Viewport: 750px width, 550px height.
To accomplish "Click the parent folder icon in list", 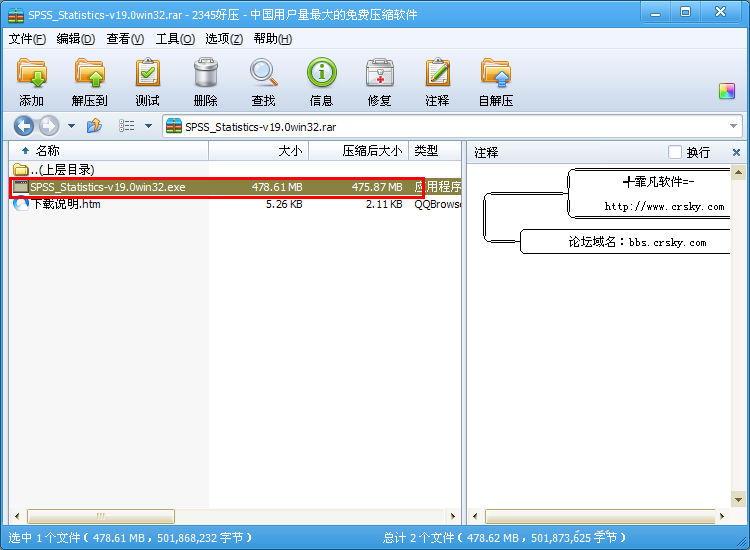I will pyautogui.click(x=21, y=170).
